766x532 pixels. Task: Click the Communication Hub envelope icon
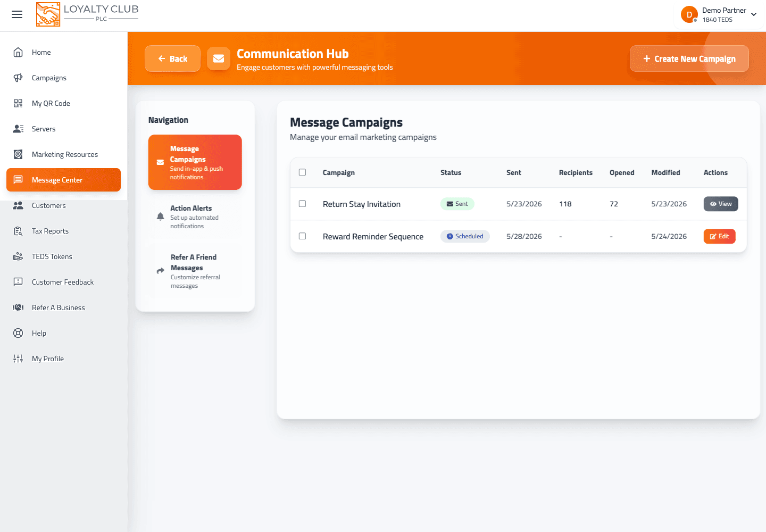coord(219,59)
